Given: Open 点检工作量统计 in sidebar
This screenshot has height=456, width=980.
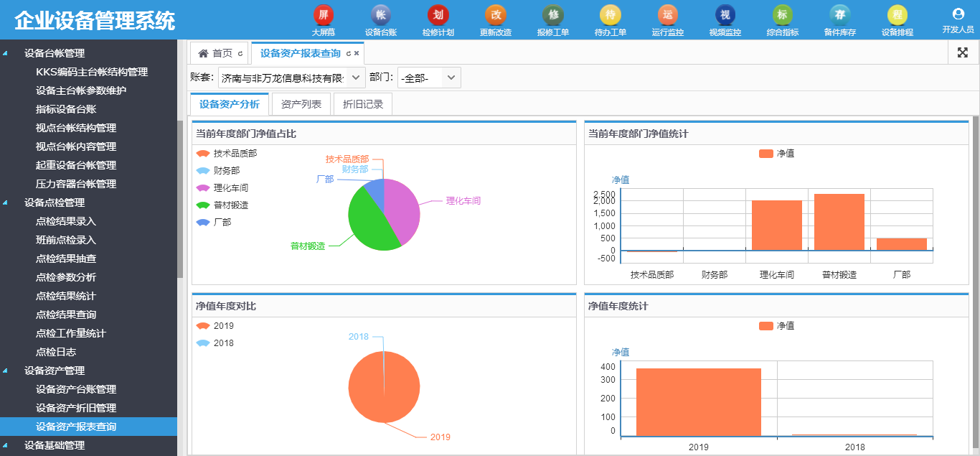Looking at the screenshot, I should [71, 333].
